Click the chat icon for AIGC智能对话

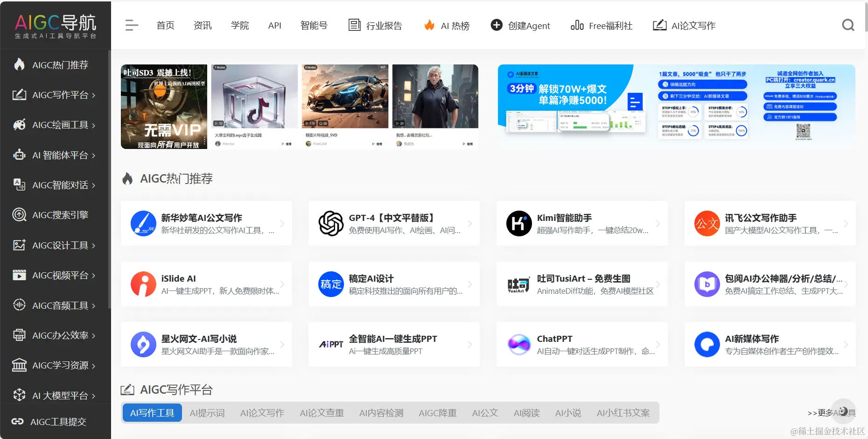(19, 185)
